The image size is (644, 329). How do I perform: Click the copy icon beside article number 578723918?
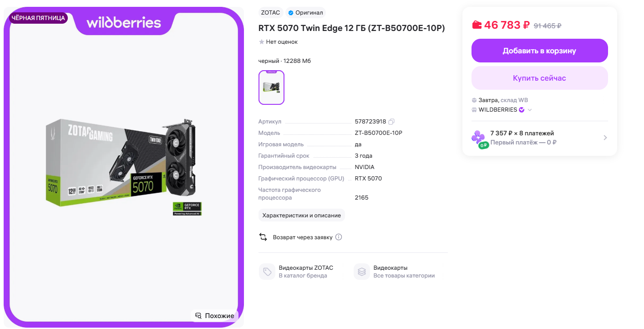391,122
